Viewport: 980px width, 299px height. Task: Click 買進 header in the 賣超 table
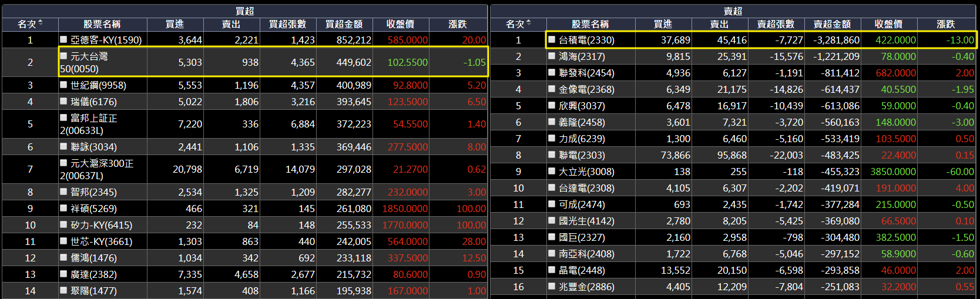click(663, 24)
